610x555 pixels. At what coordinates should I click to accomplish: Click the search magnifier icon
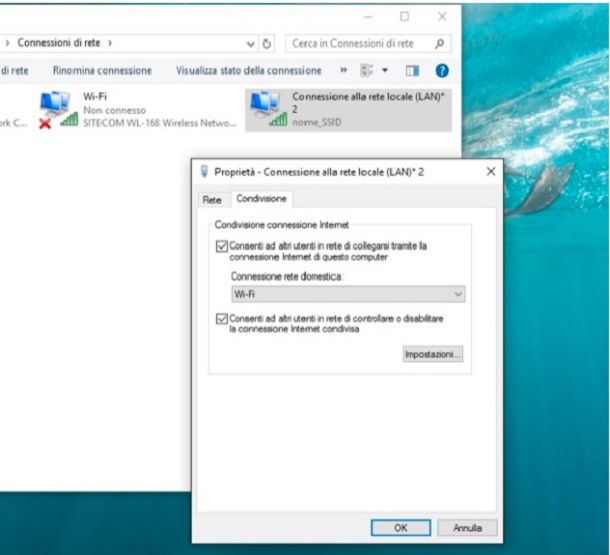coord(439,44)
